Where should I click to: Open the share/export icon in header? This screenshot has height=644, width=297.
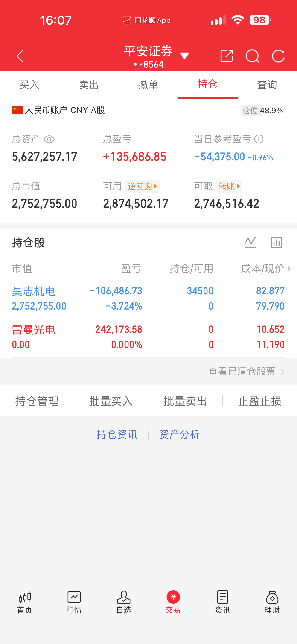(x=227, y=56)
